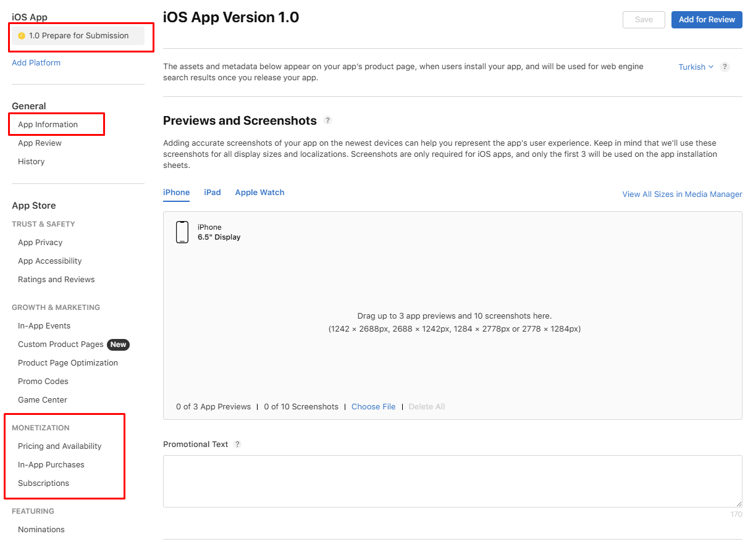This screenshot has height=560, width=753.
Task: Open the Subscriptions page
Action: 44,483
